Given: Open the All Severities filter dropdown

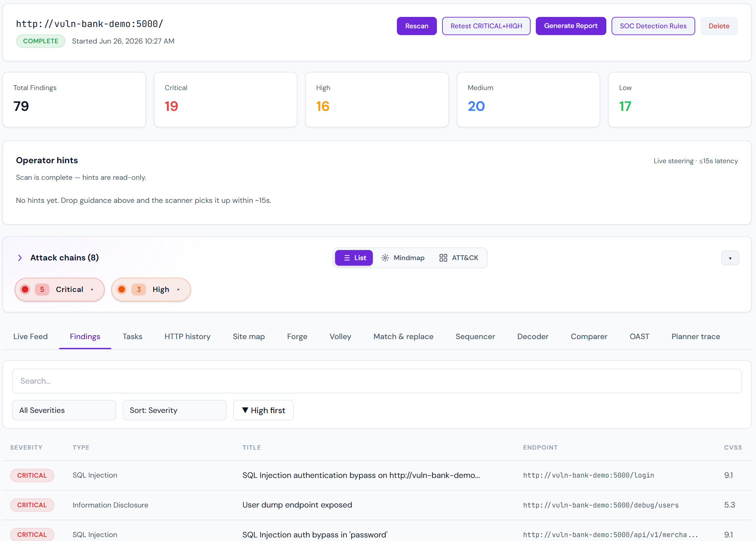Looking at the screenshot, I should [64, 410].
